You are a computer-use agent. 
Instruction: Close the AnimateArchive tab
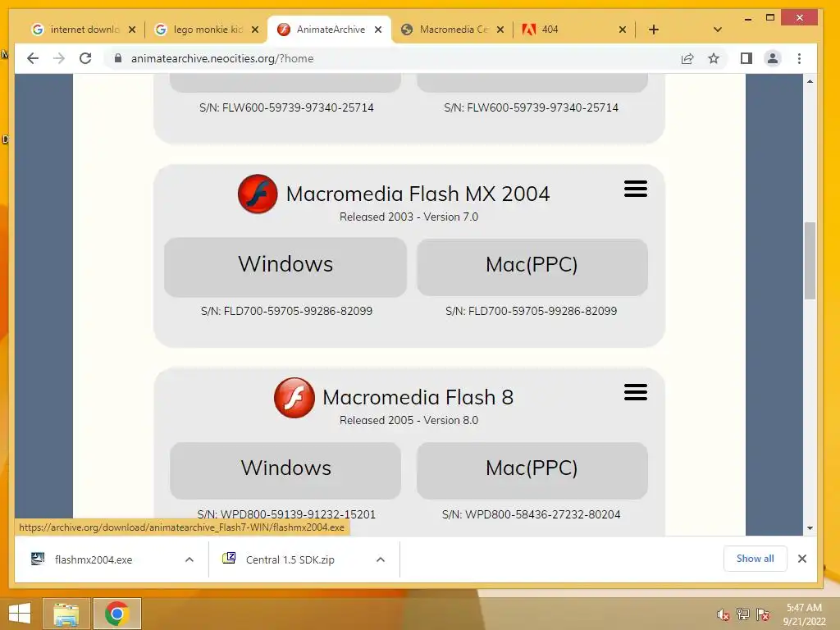(378, 30)
